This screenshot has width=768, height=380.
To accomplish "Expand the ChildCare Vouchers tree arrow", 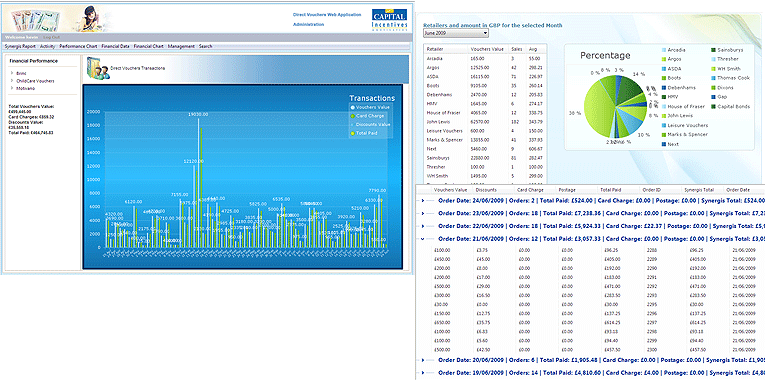I will pos(12,81).
